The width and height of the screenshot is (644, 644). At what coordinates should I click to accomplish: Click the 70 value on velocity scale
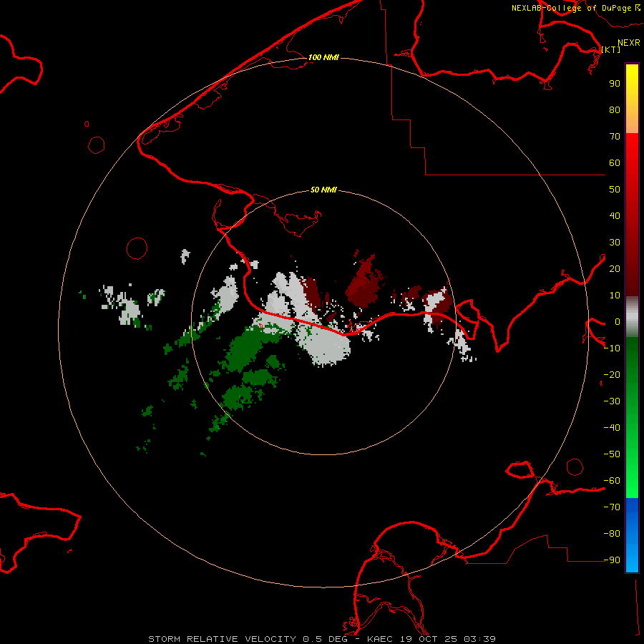click(615, 137)
